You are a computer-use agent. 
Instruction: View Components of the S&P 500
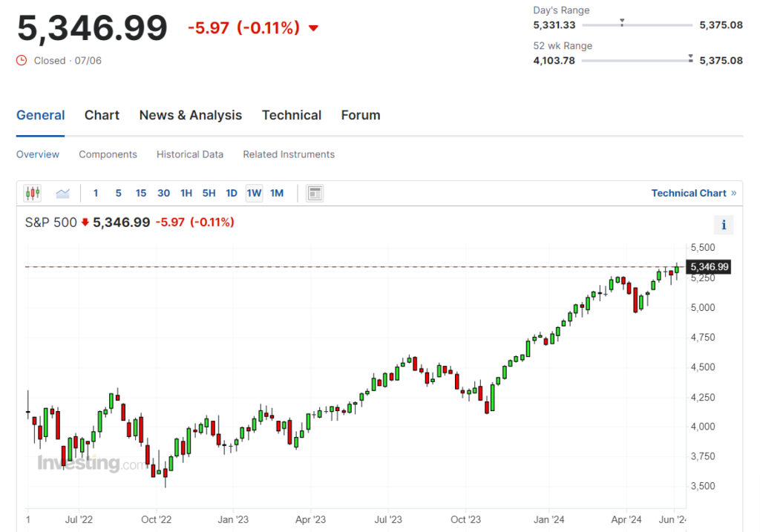pyautogui.click(x=108, y=154)
